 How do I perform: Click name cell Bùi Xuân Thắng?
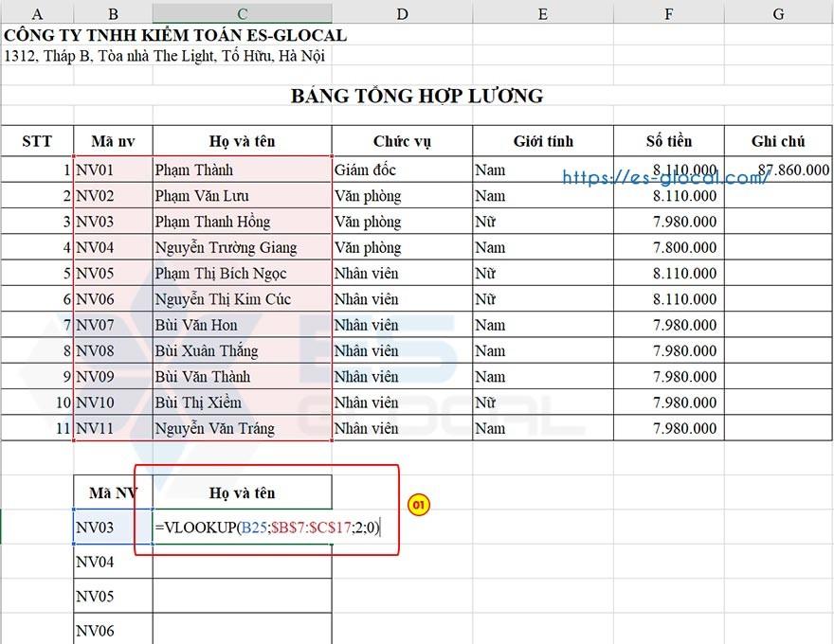point(242,350)
